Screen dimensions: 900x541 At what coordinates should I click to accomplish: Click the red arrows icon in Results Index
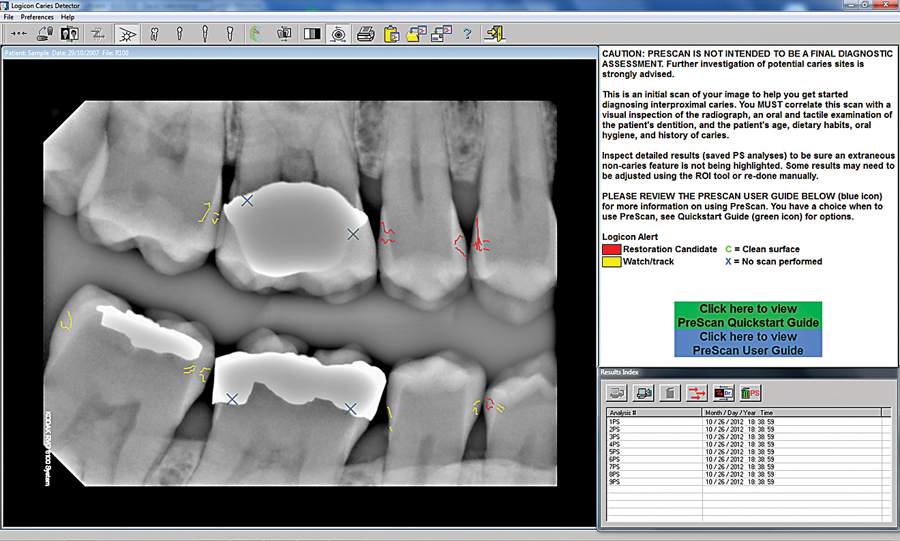697,392
